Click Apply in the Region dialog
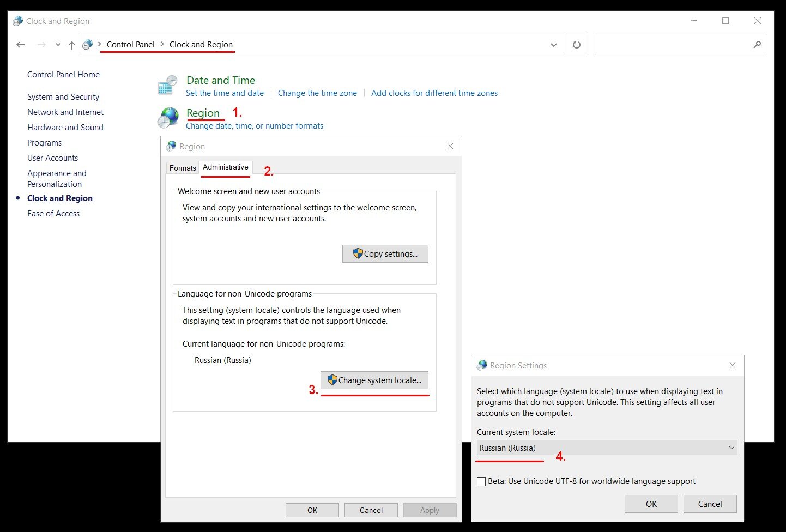 430,510
